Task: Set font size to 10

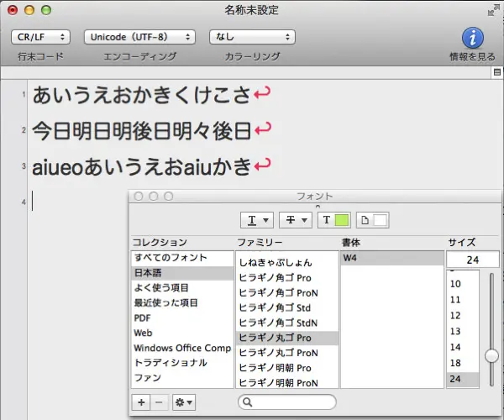Action: click(463, 284)
